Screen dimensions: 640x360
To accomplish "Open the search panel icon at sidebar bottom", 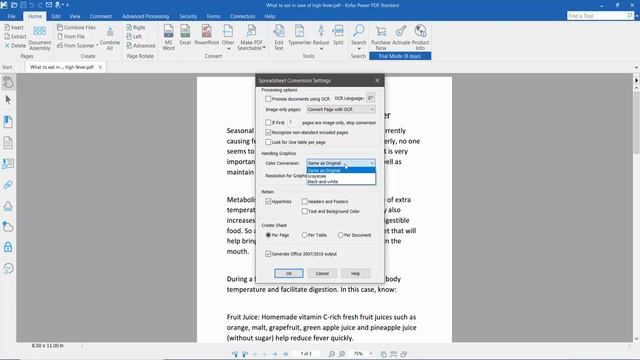I will pos(8,268).
